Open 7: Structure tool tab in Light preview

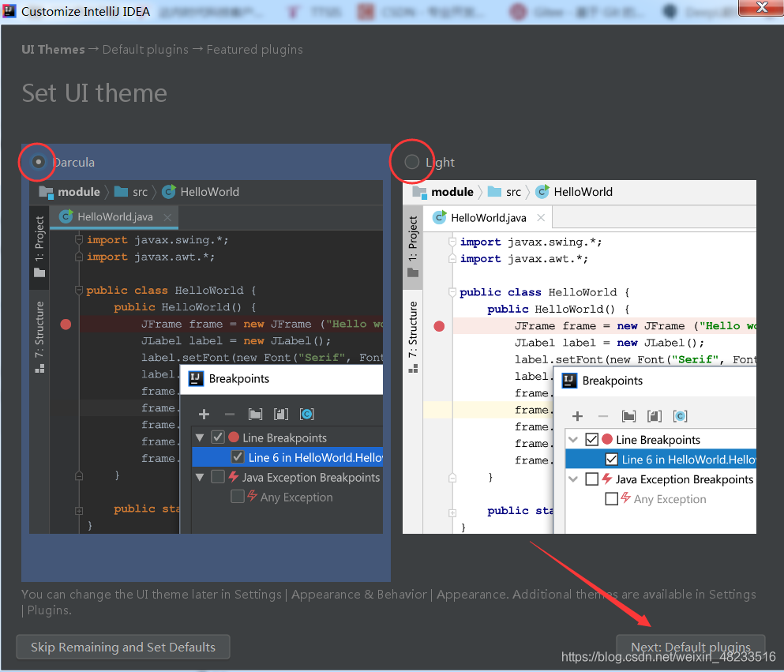click(413, 337)
